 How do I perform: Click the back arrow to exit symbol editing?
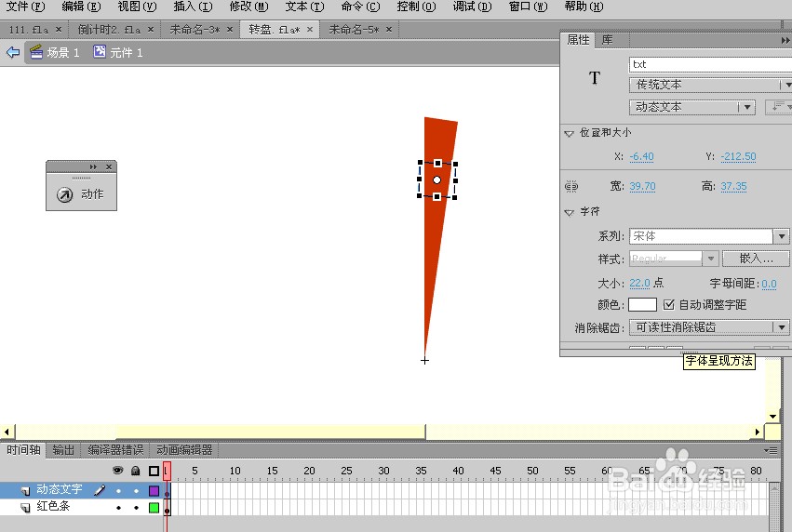tap(13, 52)
